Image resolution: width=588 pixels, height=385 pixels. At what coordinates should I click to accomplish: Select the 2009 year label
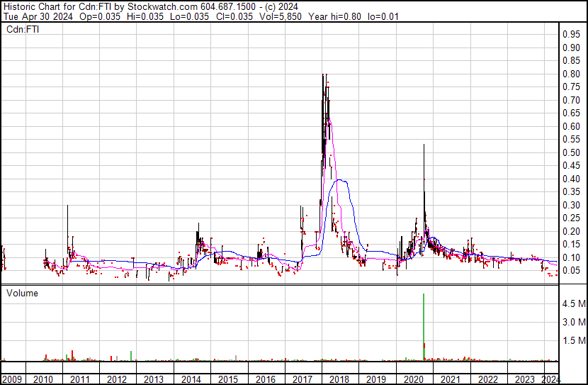click(12, 379)
